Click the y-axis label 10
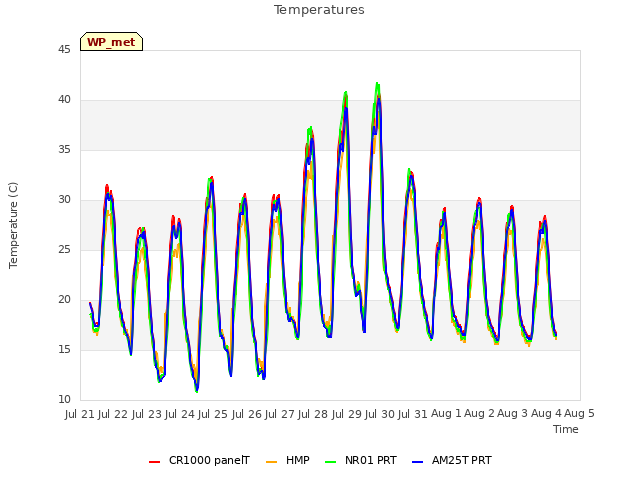640x480 pixels. (x=64, y=400)
